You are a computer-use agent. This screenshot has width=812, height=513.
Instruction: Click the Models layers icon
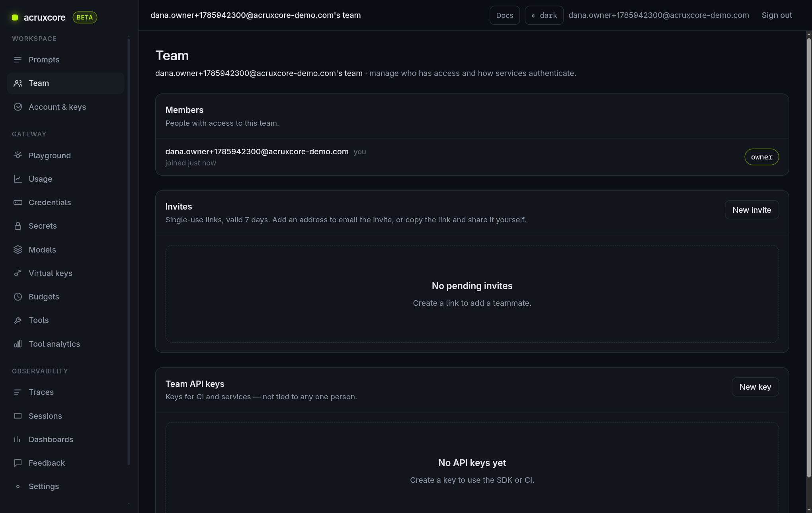18,250
